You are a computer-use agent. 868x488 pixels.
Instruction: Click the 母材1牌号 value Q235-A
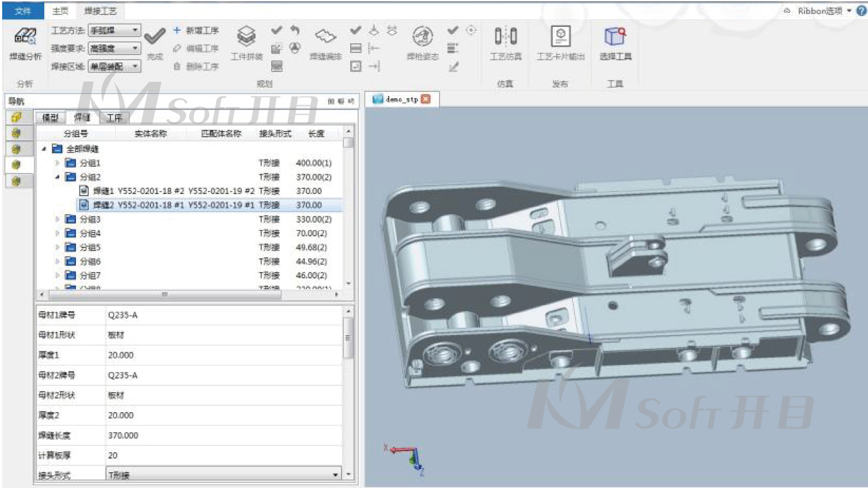click(123, 315)
